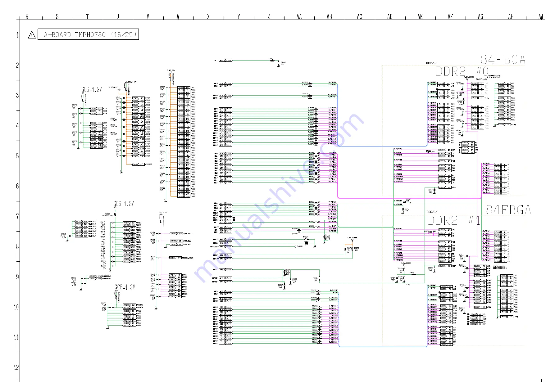Click the warning triangle beside the board title
The width and height of the screenshot is (555, 392).
coord(32,35)
